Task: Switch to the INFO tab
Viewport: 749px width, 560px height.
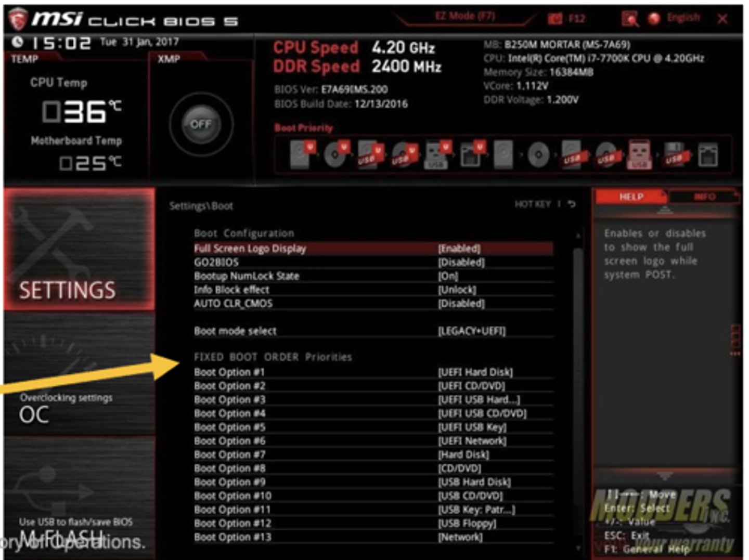Action: 704,197
